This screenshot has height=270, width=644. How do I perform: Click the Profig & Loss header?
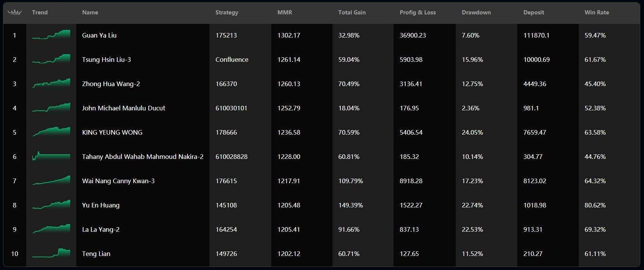pyautogui.click(x=417, y=13)
